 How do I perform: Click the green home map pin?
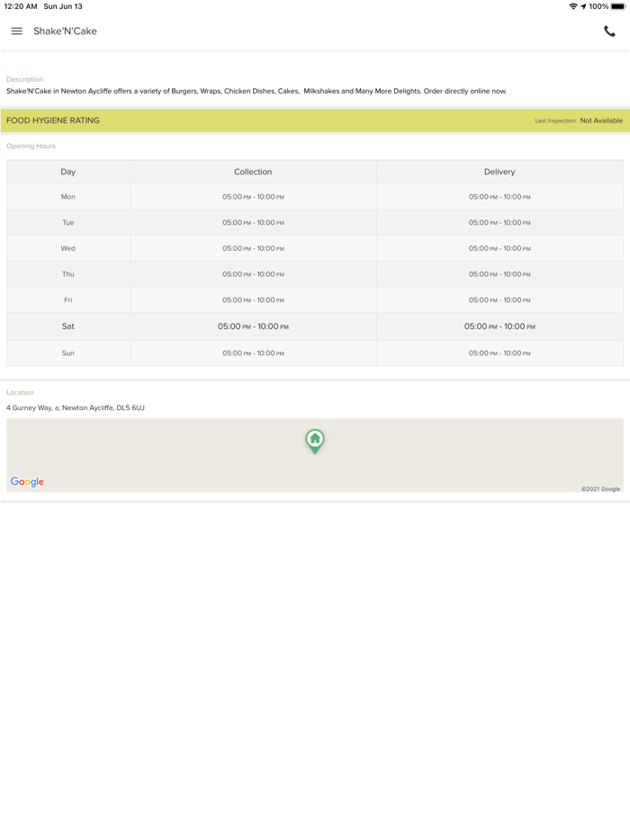click(x=315, y=442)
